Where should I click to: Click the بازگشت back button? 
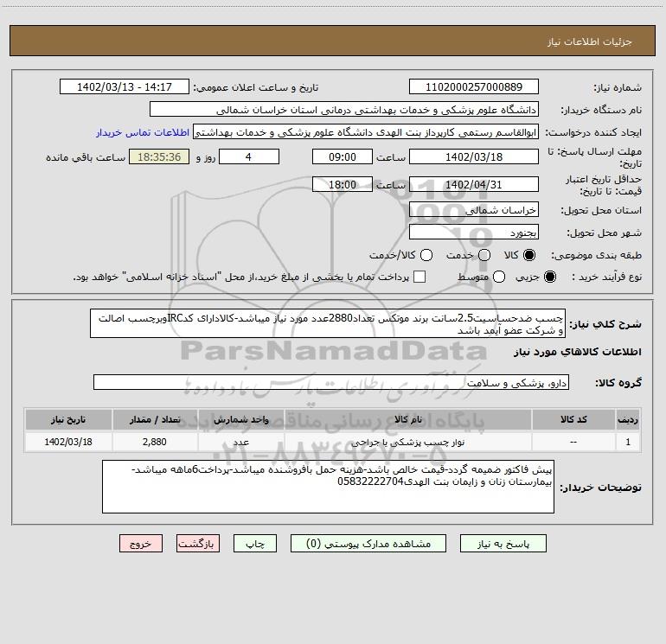pos(198,544)
